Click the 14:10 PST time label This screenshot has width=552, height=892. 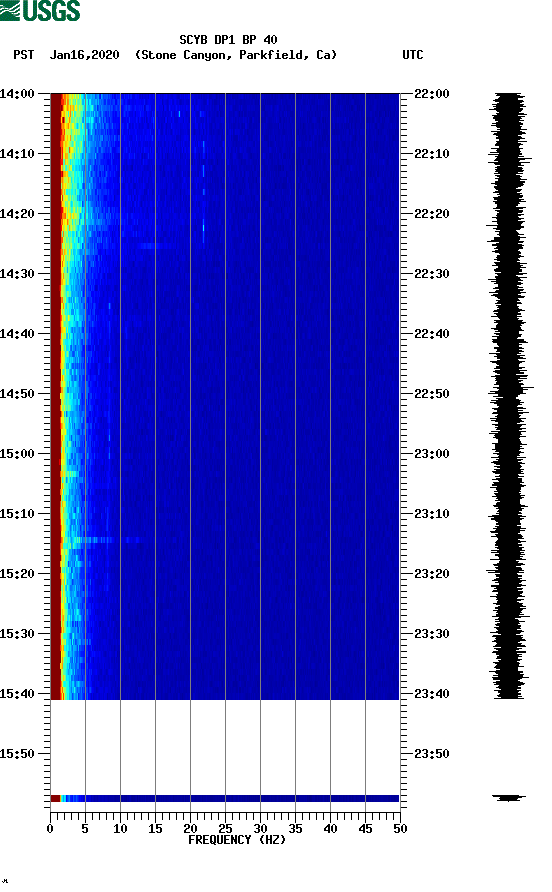point(18,154)
